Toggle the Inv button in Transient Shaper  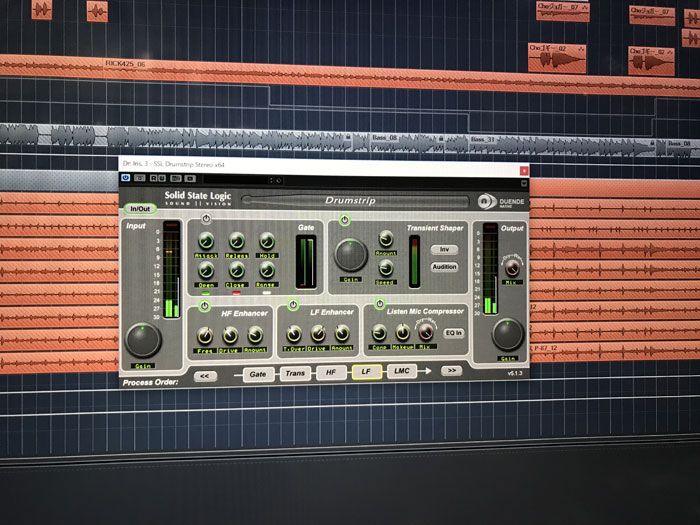pos(444,250)
